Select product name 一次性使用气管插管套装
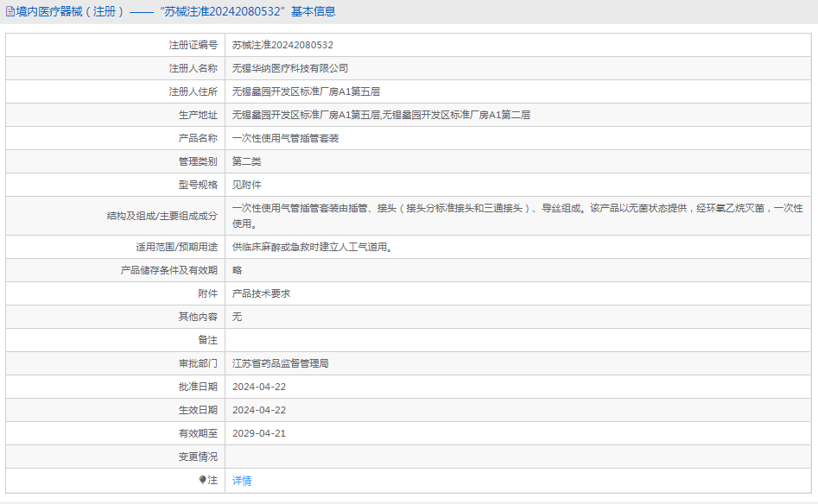 285,138
